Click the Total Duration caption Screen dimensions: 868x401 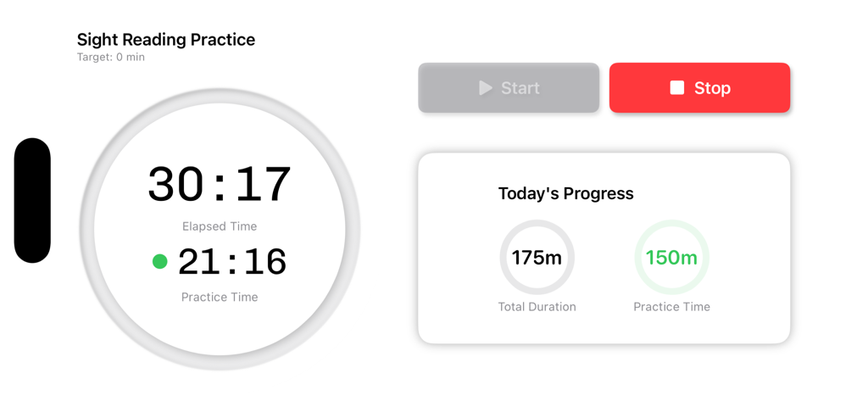[537, 307]
